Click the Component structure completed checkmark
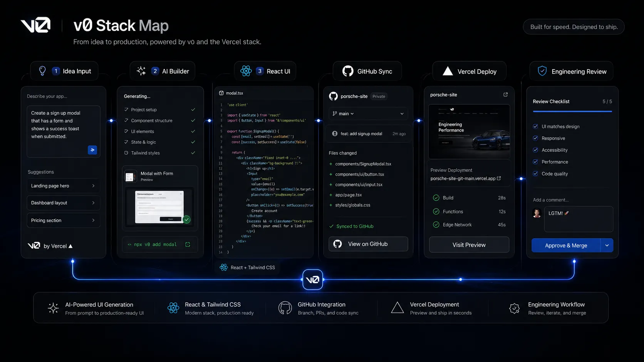644x362 pixels. pos(193,120)
